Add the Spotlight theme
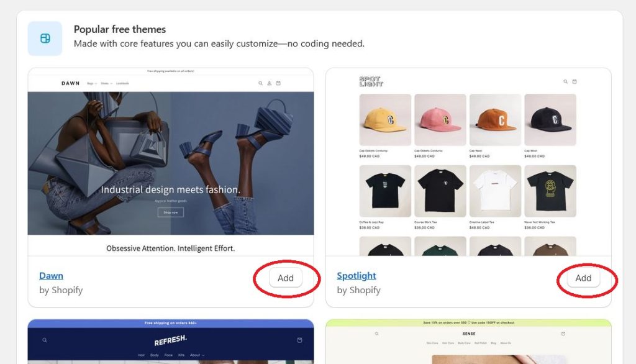The image size is (636, 364). [x=583, y=278]
